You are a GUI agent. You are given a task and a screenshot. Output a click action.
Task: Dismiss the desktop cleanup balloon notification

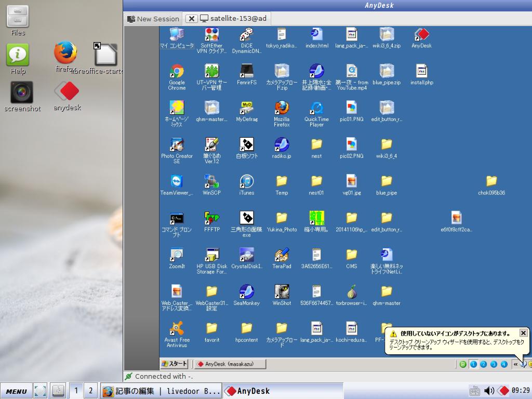[x=523, y=333]
